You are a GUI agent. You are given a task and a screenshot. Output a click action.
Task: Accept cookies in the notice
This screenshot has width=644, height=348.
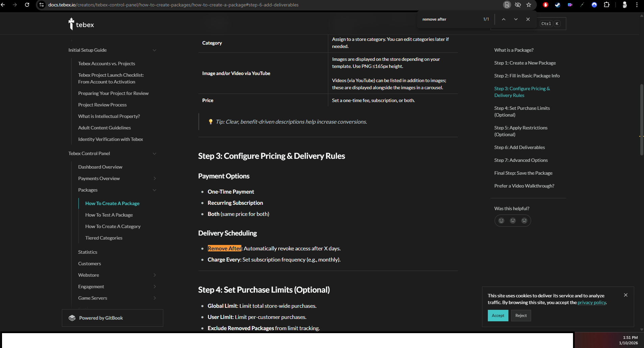pos(498,316)
